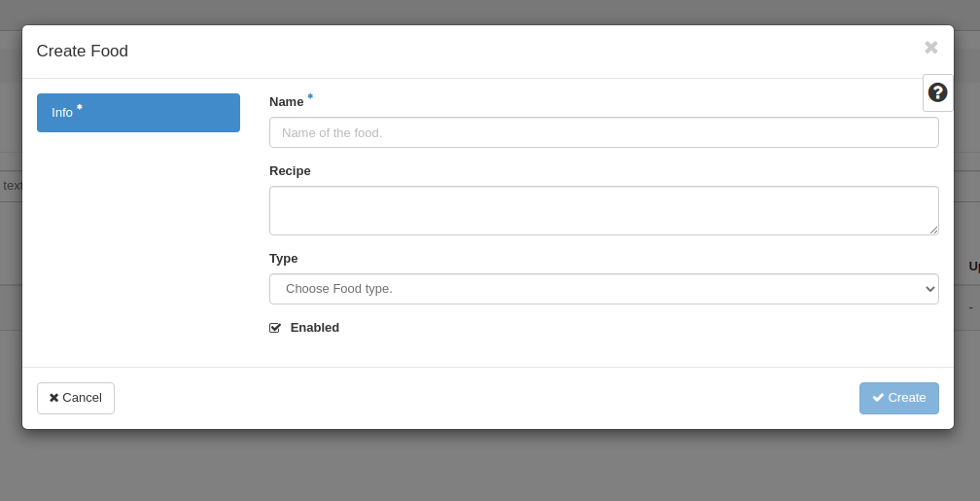Click the blue asterisk beside Name
The height and width of the screenshot is (501, 980).
pos(310,97)
